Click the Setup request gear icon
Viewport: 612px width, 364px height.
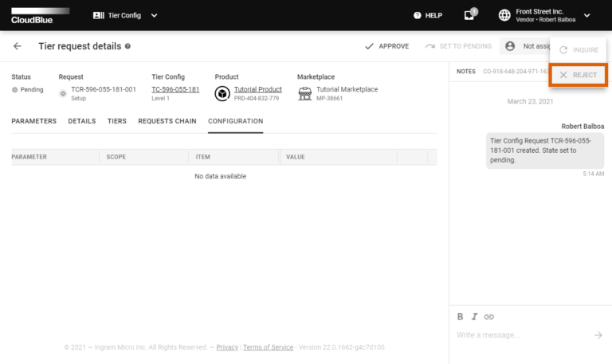click(63, 94)
